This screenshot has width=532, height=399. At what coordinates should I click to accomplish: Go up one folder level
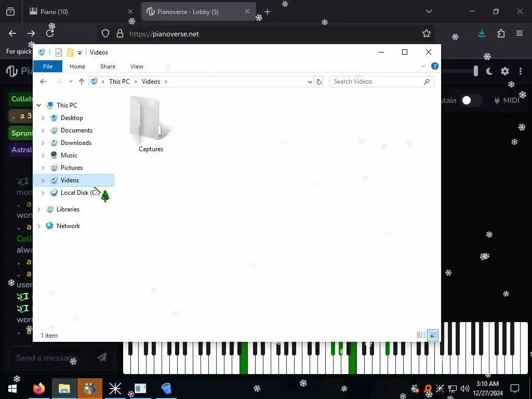tap(82, 82)
